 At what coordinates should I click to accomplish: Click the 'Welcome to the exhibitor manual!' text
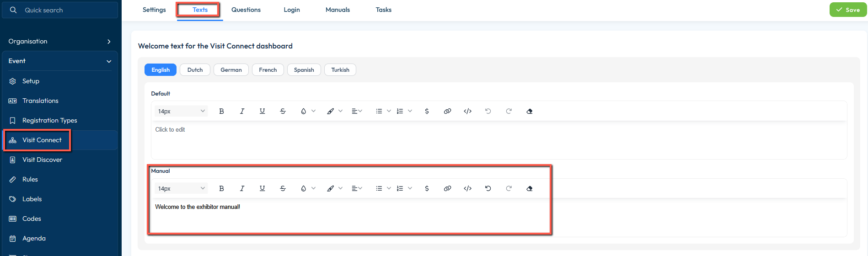click(x=198, y=207)
